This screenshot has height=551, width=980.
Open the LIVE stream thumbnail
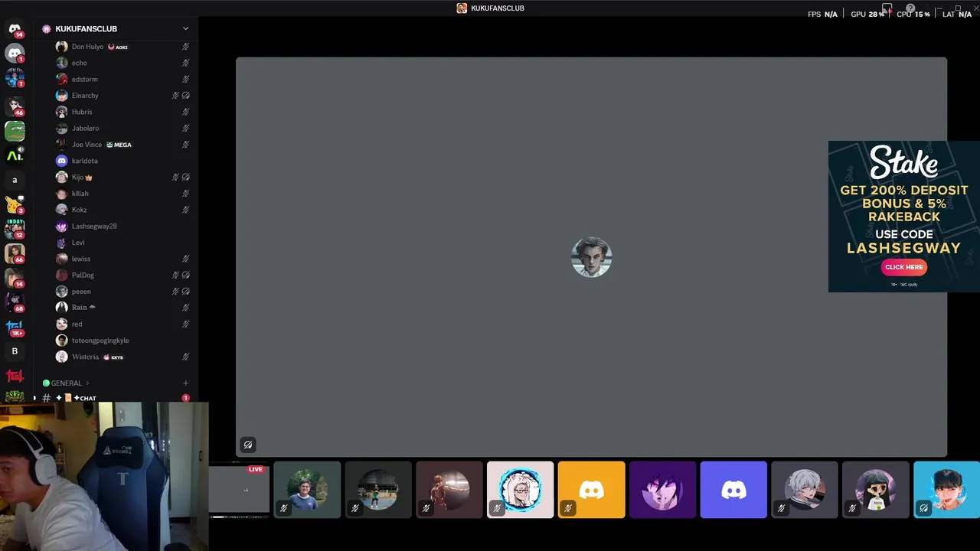coord(239,490)
